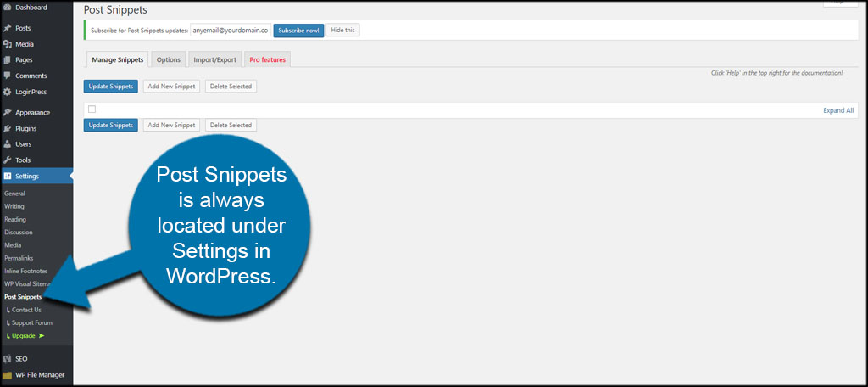Open Posts via its pushpin icon
The image size is (868, 387).
[x=8, y=28]
